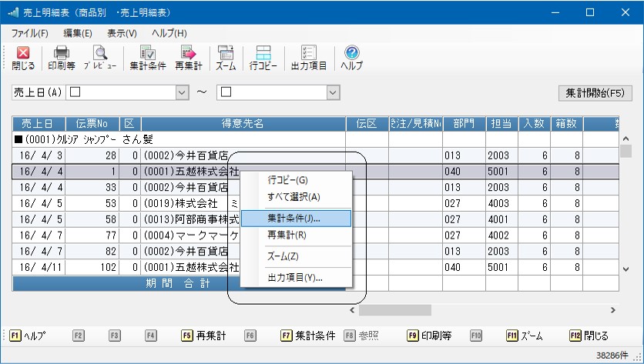Image resolution: width=644 pixels, height=364 pixels.
Task: Tick the end date checkbox after ～
Action: pos(226,92)
